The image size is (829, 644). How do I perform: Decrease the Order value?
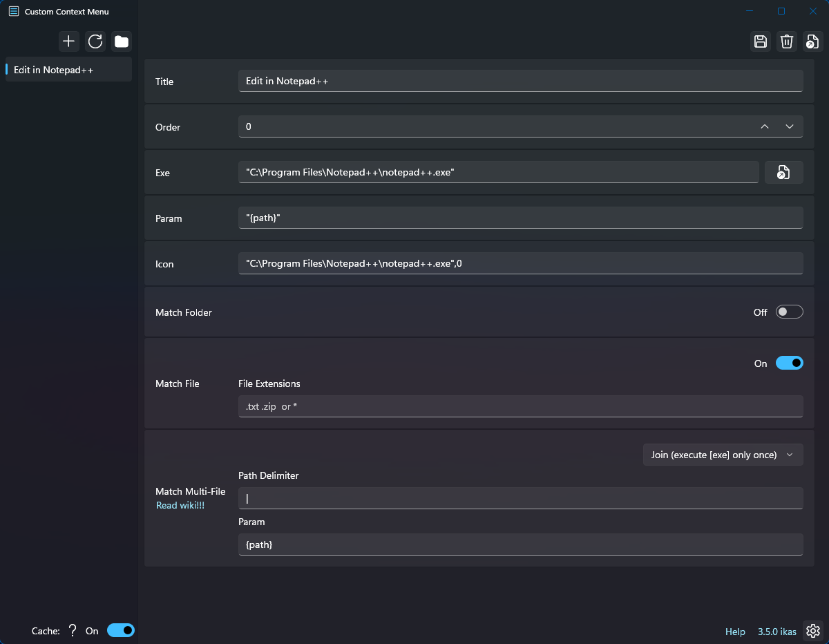[x=789, y=126]
